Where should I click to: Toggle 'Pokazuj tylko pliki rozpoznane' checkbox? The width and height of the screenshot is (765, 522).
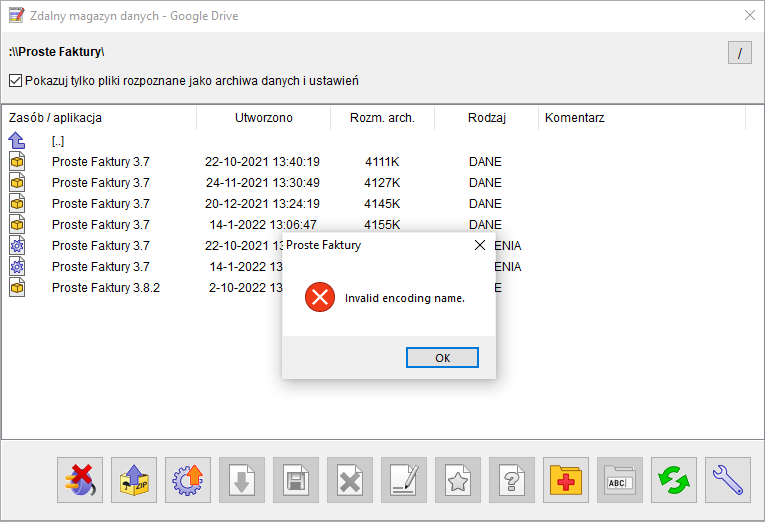16,80
